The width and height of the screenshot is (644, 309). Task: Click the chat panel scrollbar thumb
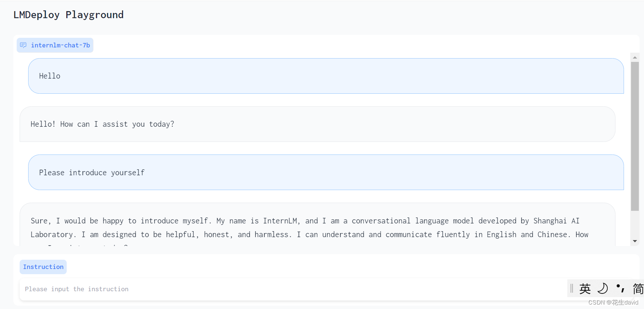635,136
